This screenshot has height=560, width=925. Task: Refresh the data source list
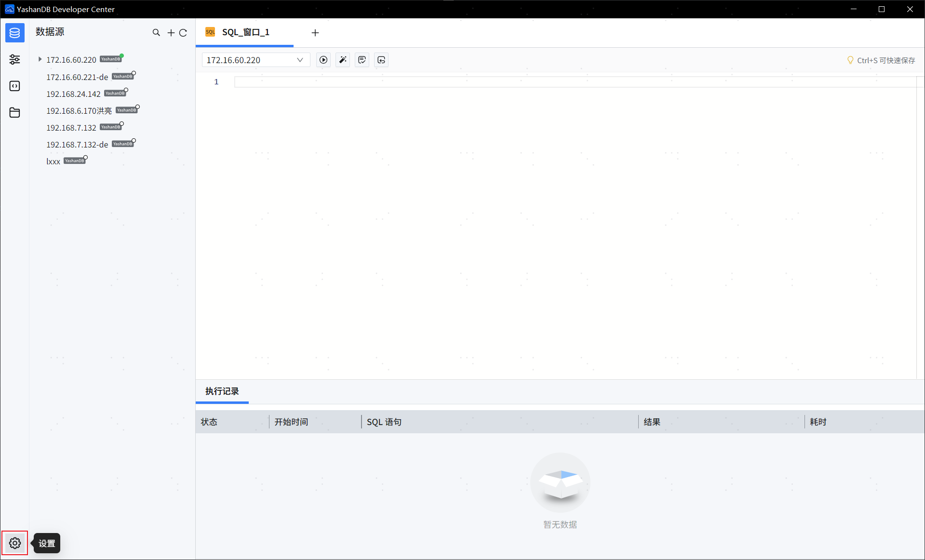point(183,33)
